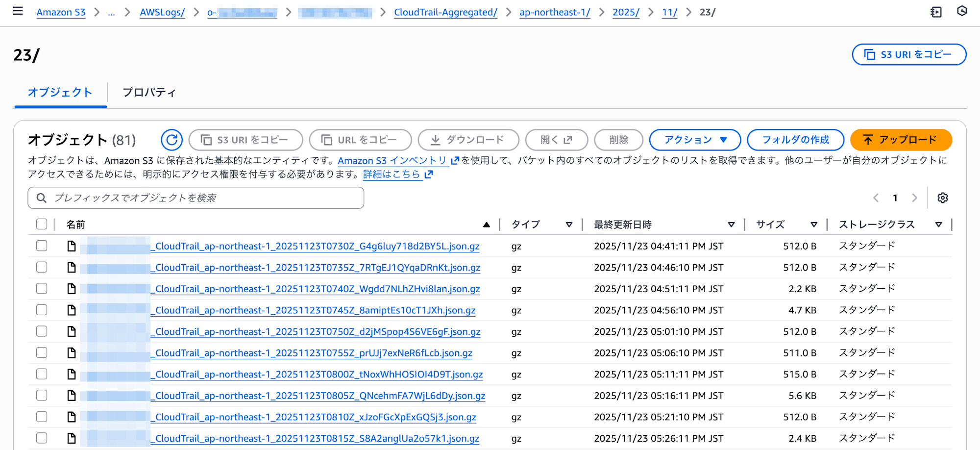980x450 pixels.
Task: Click the file icon beside the 0730Z object
Action: click(72, 246)
